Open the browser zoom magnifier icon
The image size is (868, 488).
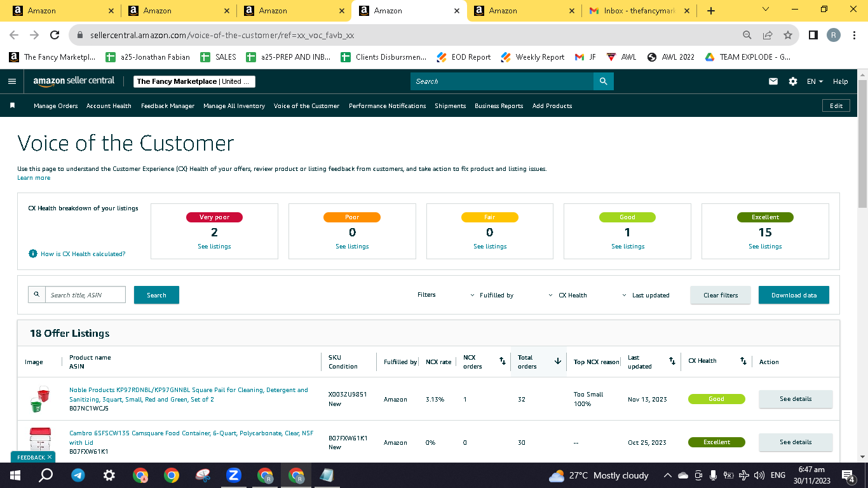click(747, 35)
